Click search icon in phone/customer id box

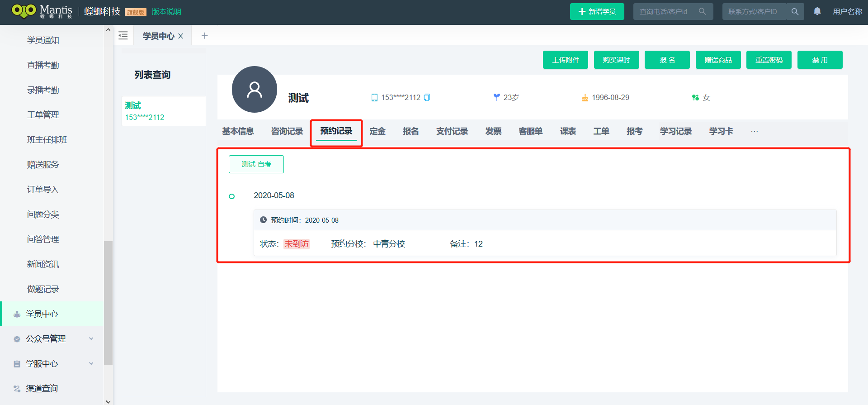pos(702,11)
